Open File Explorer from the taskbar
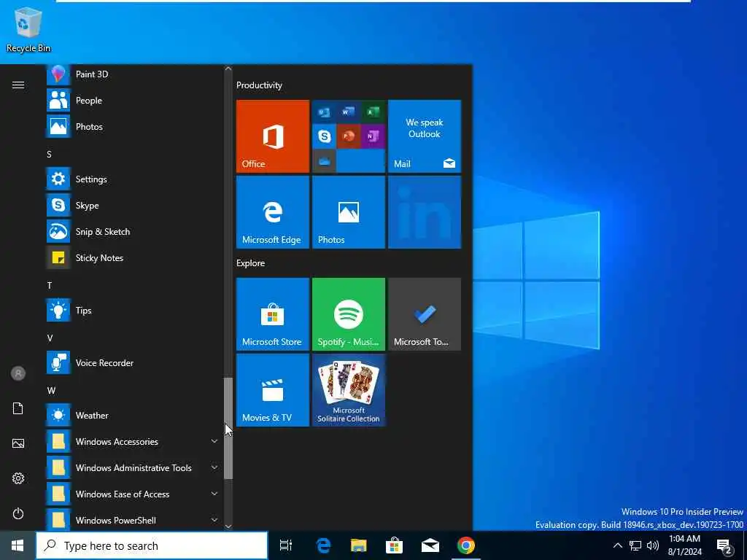The height and width of the screenshot is (560, 747). (358, 545)
